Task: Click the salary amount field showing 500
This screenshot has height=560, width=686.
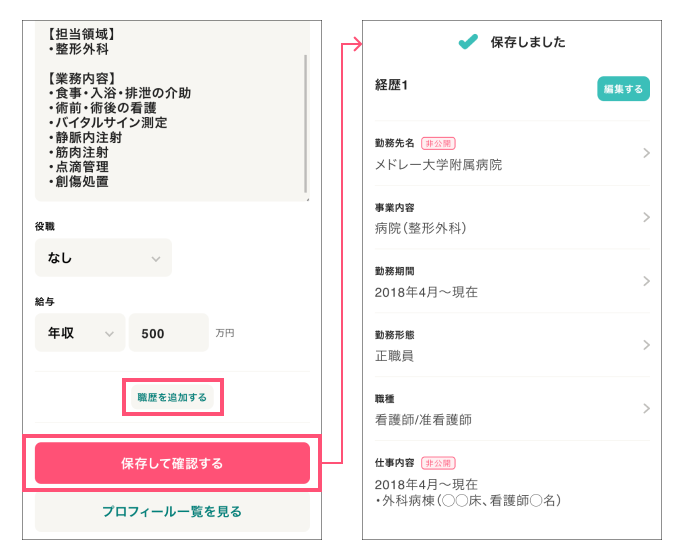Action: 167,333
